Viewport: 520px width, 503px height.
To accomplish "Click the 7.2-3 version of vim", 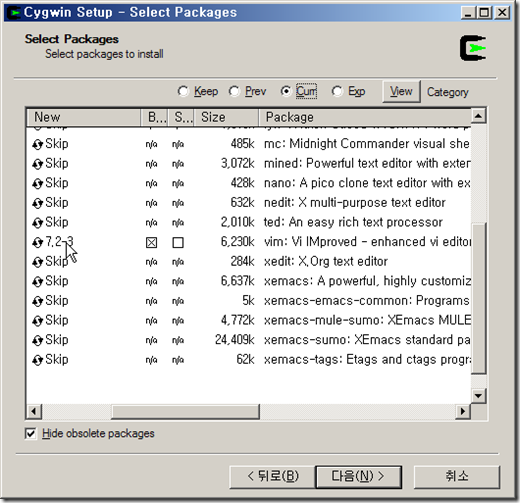I will click(59, 242).
